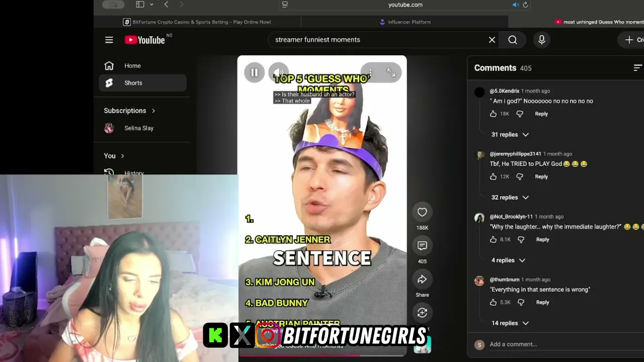The width and height of the screenshot is (644, 362).
Task: Reply to @5.0Kendrix's comment
Action: pos(541,114)
